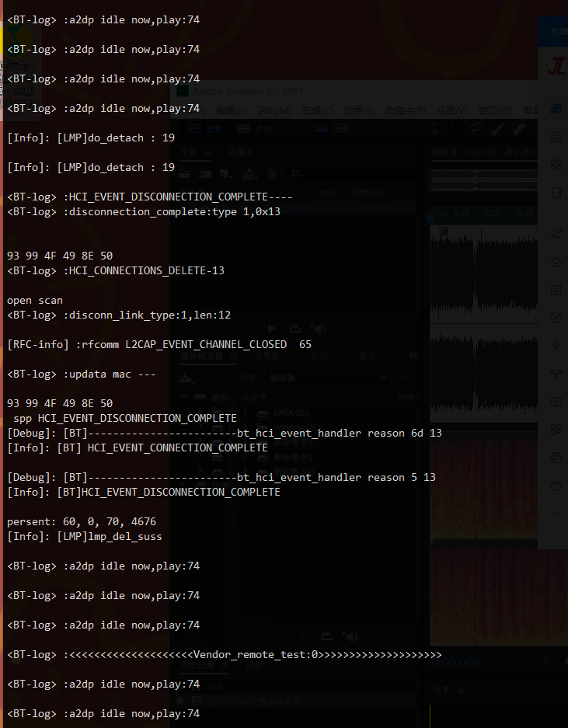This screenshot has width=568, height=728.
Task: Click the 0:00.000 time display
Action: [456, 663]
